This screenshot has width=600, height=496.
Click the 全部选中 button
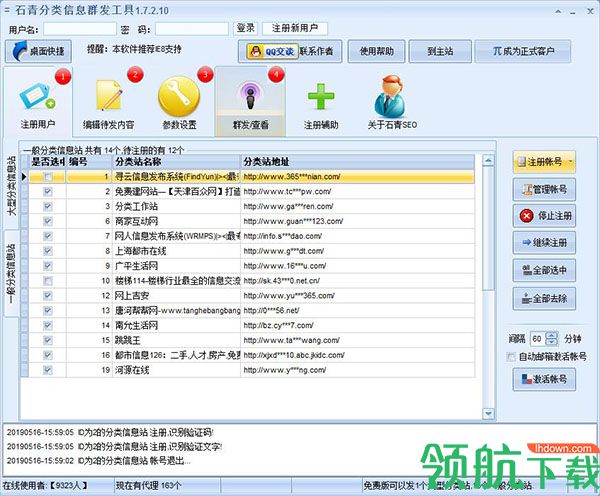point(544,271)
